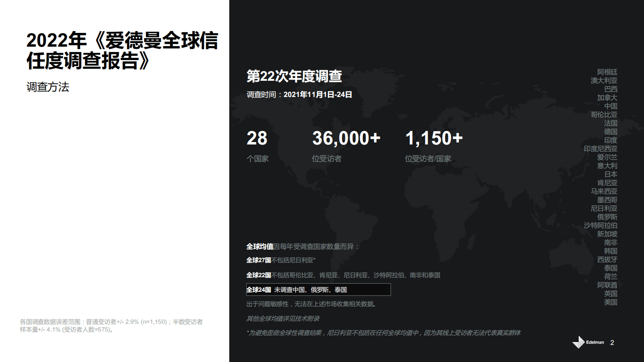Viewport: 644px width, 362px height.
Task: Select the survey date line 调查时间：2021年11月1日-24日
Action: [299, 95]
